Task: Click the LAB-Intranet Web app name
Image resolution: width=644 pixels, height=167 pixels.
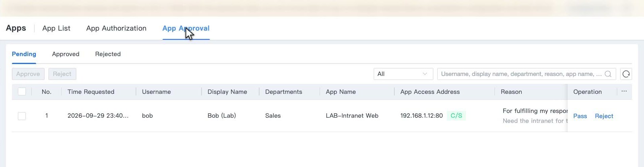Action: tap(352, 116)
